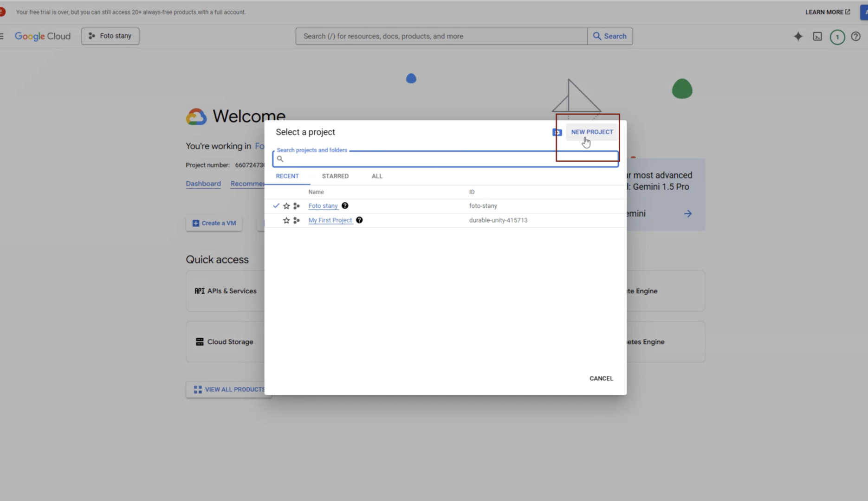This screenshot has width=868, height=501.
Task: Open the Cloud Storage card
Action: point(226,342)
